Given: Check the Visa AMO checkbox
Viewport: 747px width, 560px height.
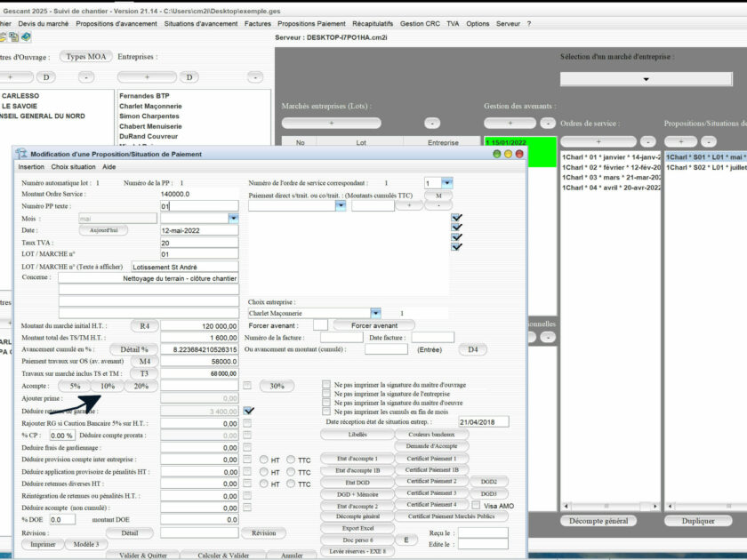Looking at the screenshot, I should tap(478, 503).
